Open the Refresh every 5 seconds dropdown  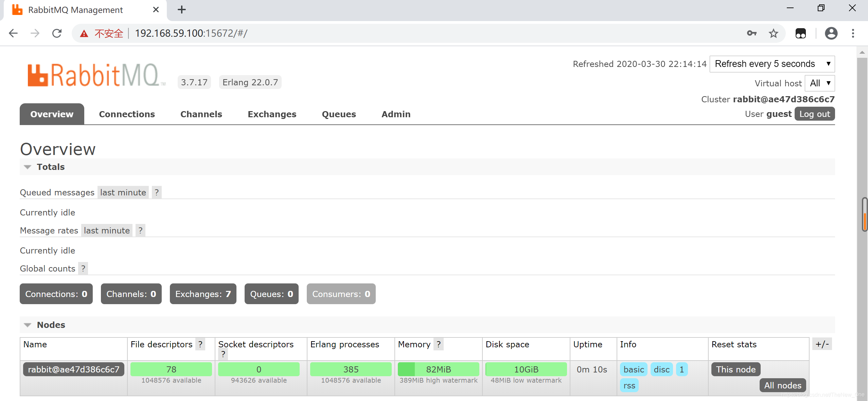(x=772, y=64)
